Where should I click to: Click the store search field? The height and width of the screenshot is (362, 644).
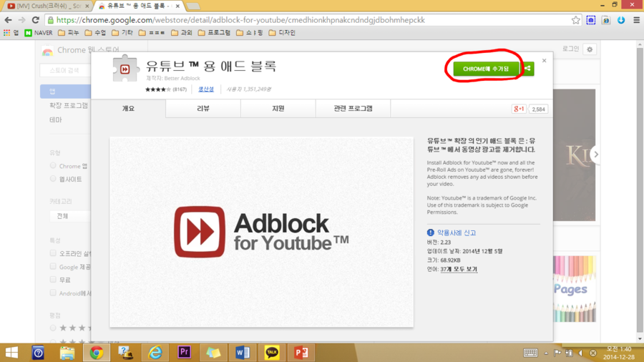point(65,70)
